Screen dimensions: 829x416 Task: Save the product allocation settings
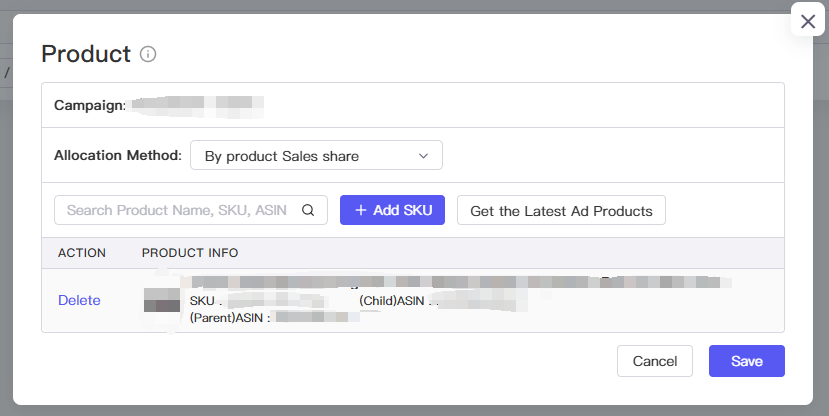(747, 361)
